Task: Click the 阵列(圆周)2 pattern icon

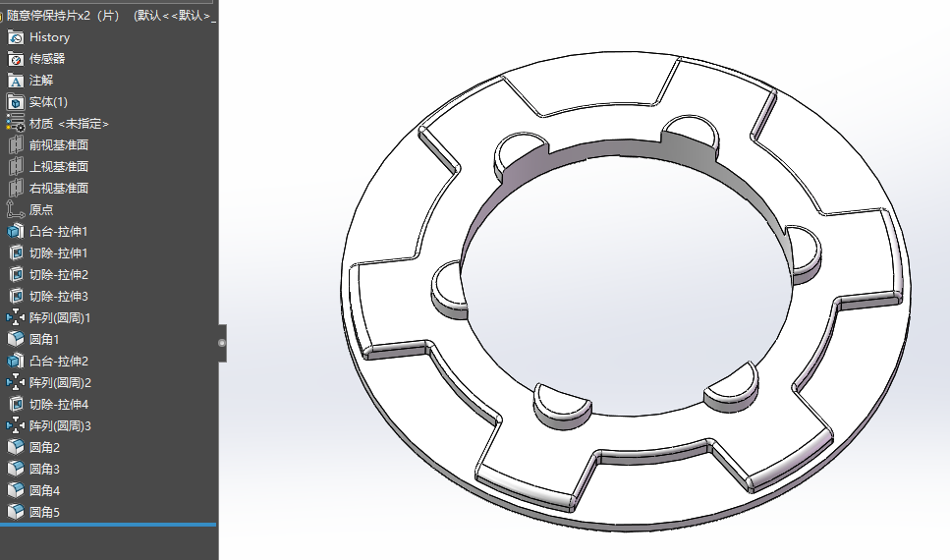Action: click(15, 382)
